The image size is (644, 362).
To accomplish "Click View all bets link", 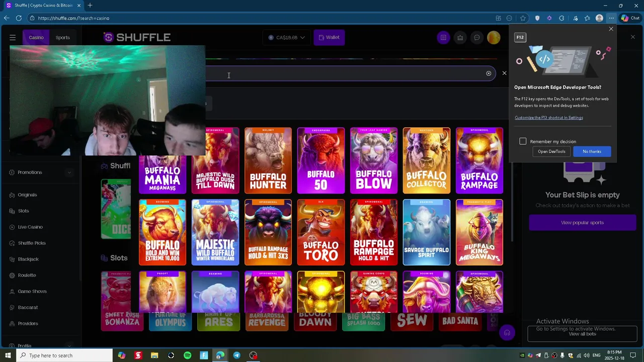I will tap(582, 334).
